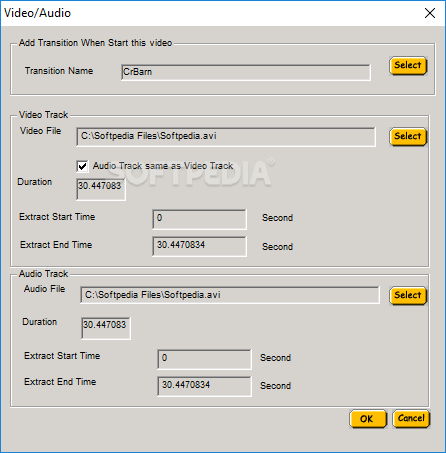Click the Video File path field
The height and width of the screenshot is (453, 446).
pyautogui.click(x=226, y=137)
